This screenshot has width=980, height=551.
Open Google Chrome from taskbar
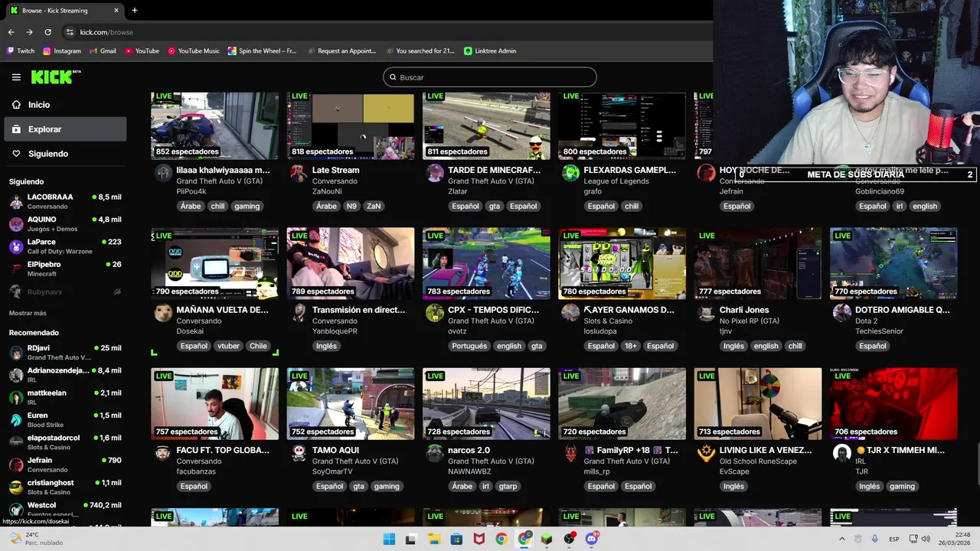(x=501, y=539)
